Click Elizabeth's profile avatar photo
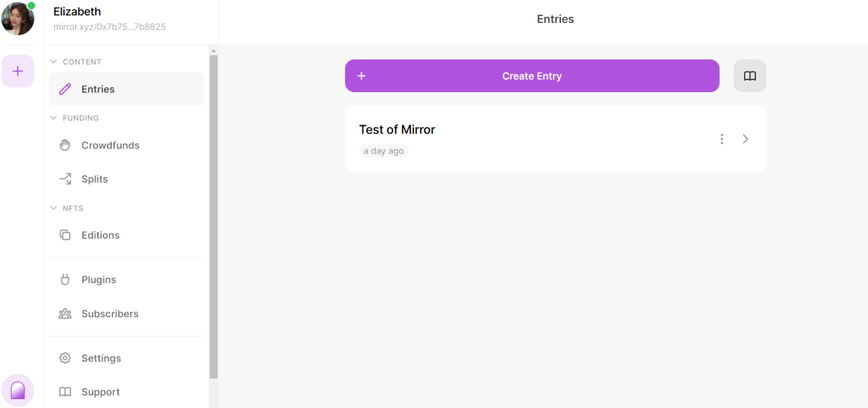 pyautogui.click(x=18, y=18)
